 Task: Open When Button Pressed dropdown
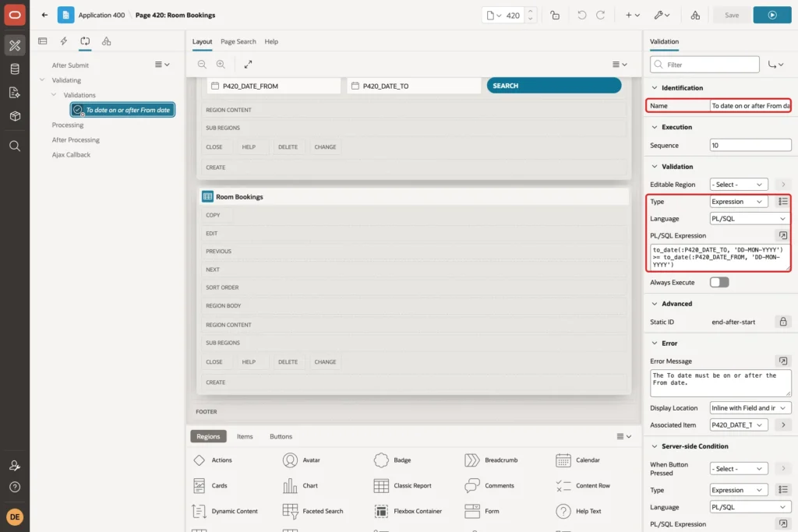739,468
